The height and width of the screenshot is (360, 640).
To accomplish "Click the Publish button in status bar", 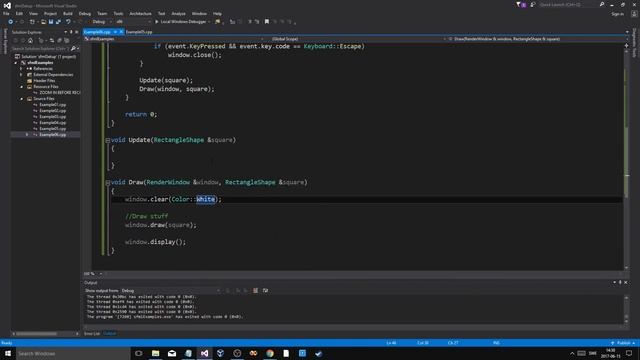I will pyautogui.click(x=623, y=343).
